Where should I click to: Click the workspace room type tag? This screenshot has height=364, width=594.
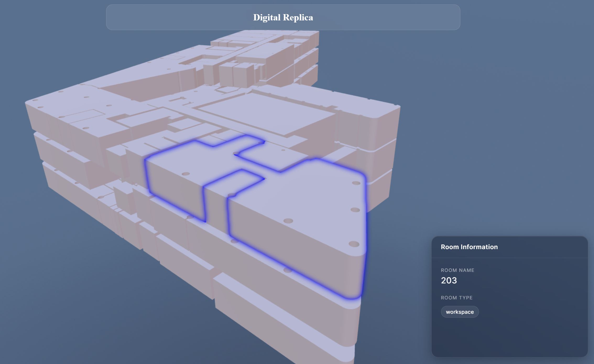pos(460,312)
